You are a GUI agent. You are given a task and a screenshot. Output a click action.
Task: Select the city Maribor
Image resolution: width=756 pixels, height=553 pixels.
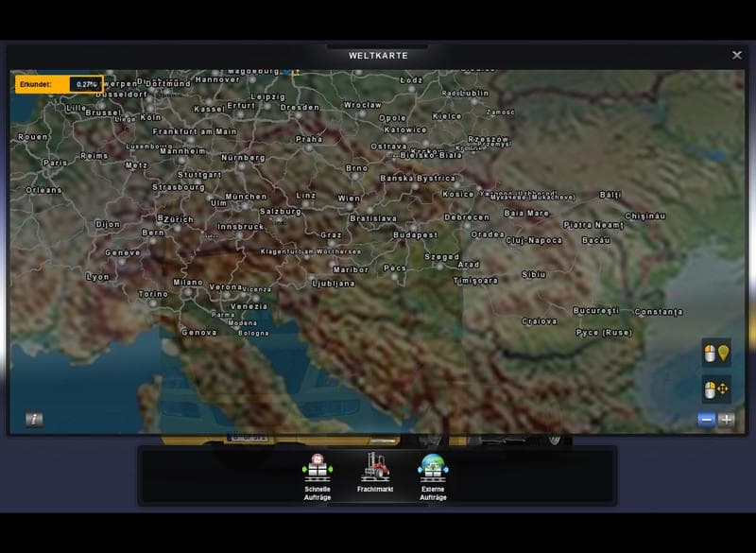(x=351, y=269)
